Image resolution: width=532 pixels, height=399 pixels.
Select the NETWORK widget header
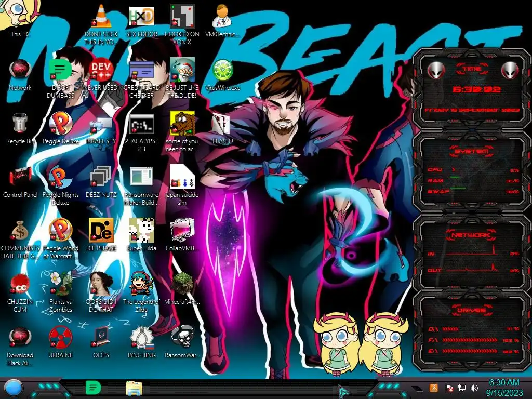[472, 234]
